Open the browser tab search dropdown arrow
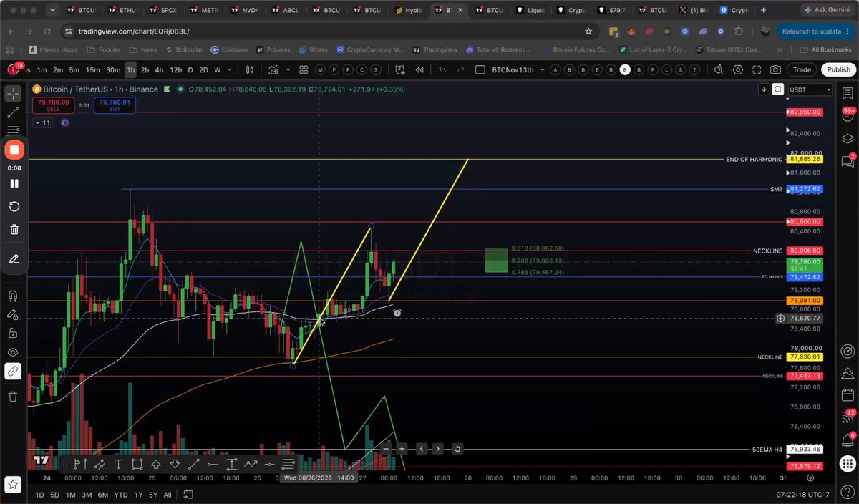Screen dimensions: 859x504 (x=52, y=11)
